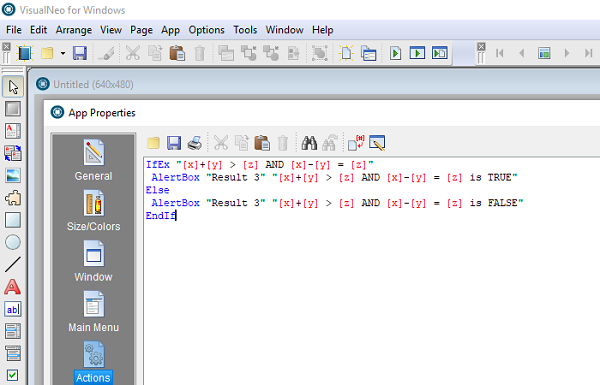The height and width of the screenshot is (385, 600).
Task: Open the App menu
Action: pyautogui.click(x=170, y=30)
